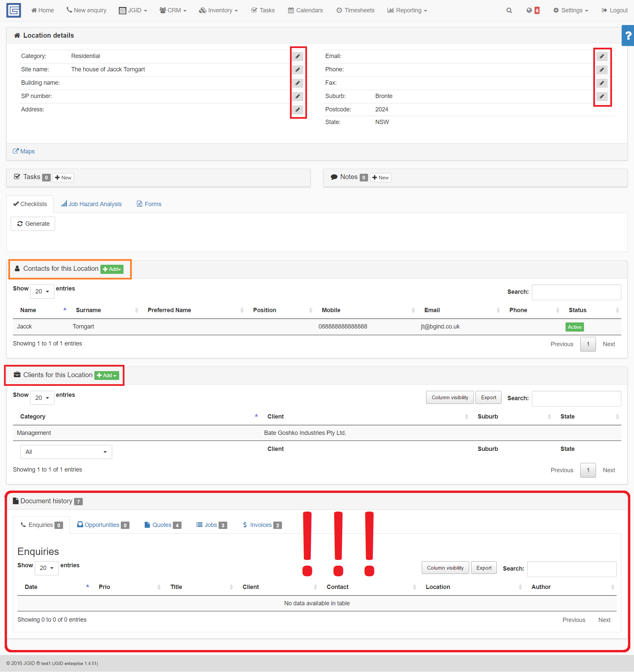Open the All category filter dropdown
The image size is (634, 672).
click(x=66, y=452)
